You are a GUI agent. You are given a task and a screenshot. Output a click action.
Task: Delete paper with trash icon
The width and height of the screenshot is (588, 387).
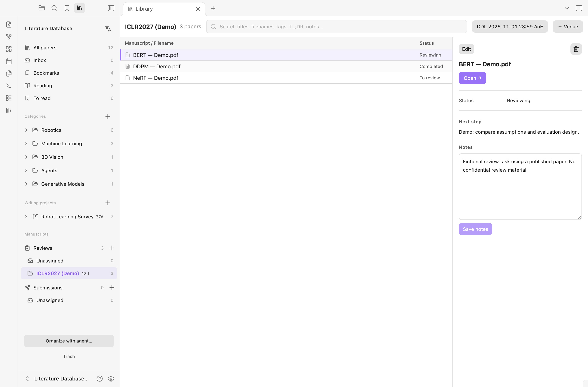point(576,49)
